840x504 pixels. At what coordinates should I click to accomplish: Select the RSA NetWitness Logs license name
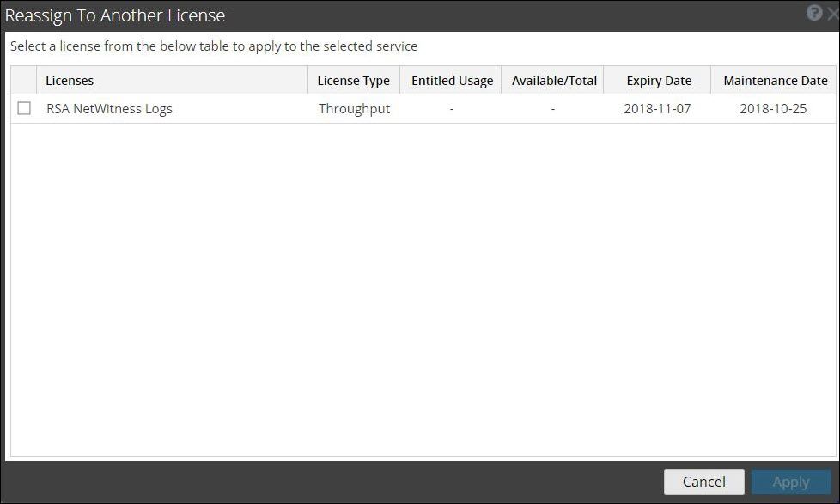click(109, 109)
